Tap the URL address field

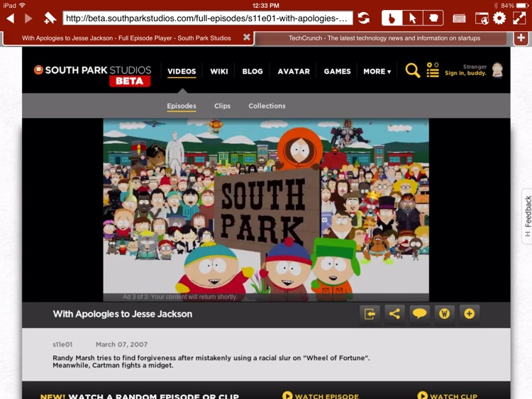coord(207,18)
